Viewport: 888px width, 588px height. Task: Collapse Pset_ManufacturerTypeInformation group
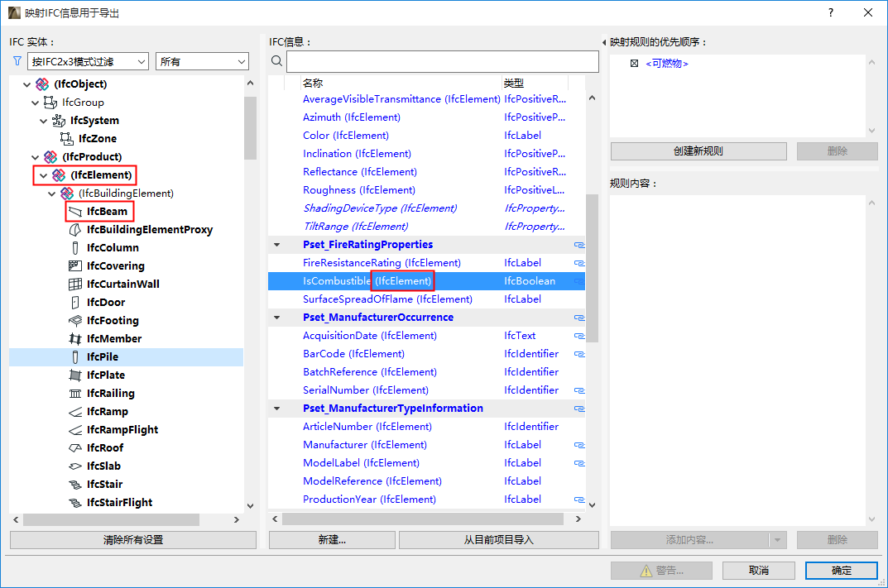[x=277, y=409]
